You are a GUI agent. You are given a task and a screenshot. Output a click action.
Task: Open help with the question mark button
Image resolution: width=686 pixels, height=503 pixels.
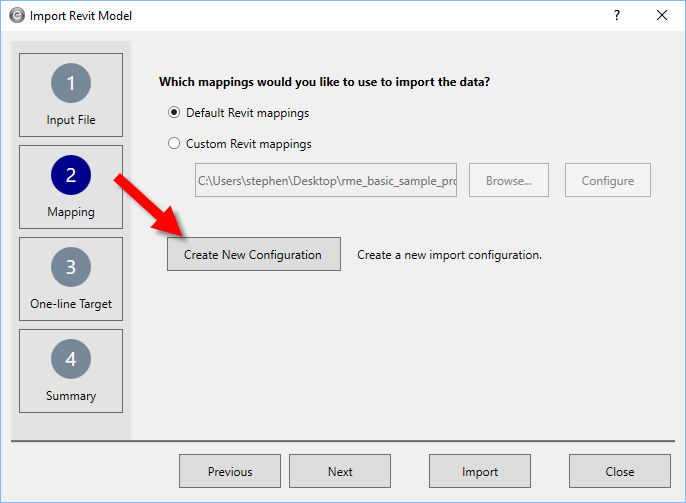point(616,15)
